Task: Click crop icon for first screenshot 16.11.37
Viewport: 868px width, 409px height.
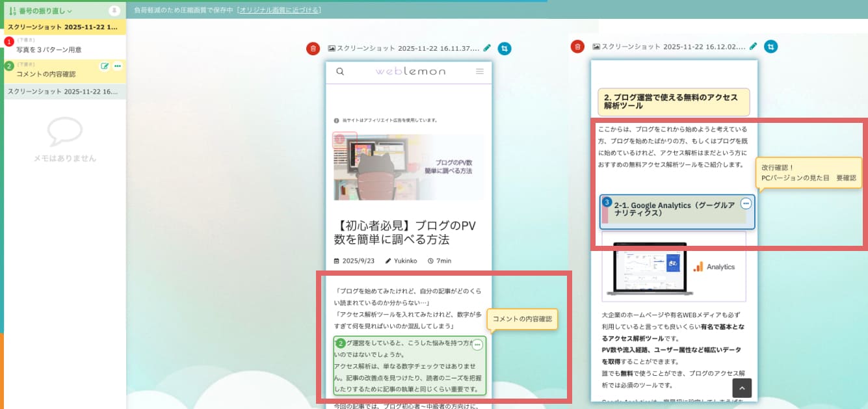Action: point(505,49)
